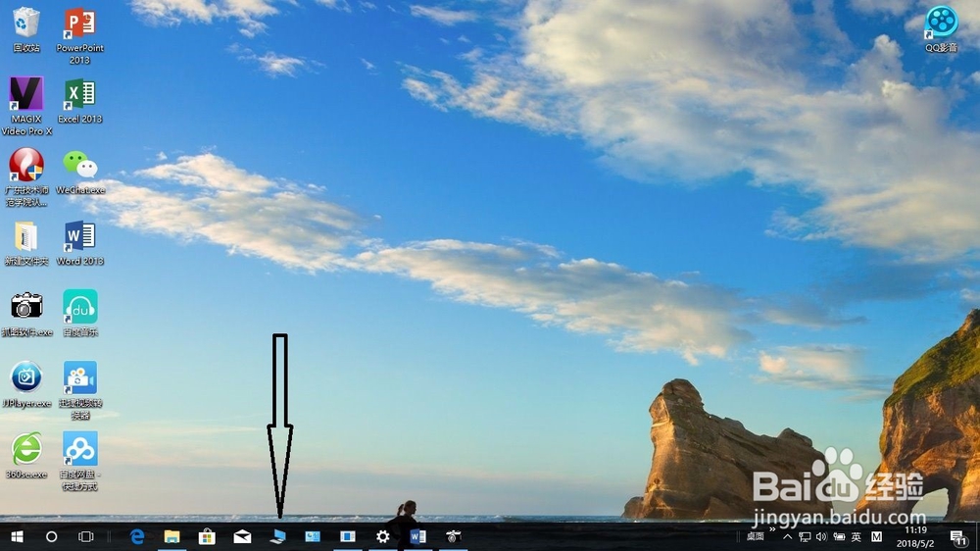The height and width of the screenshot is (551, 980).
Task: Show hidden system tray icons
Action: coord(788,536)
